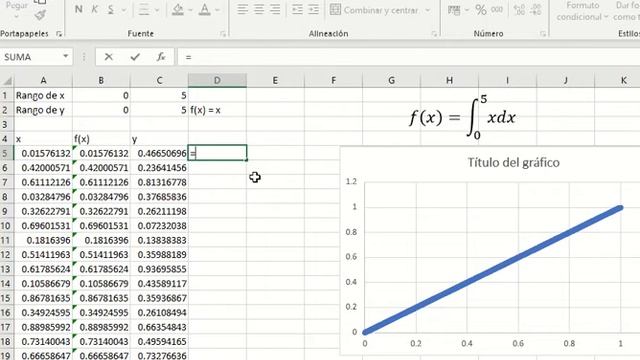
Task: Select column C header
Action: [159, 80]
